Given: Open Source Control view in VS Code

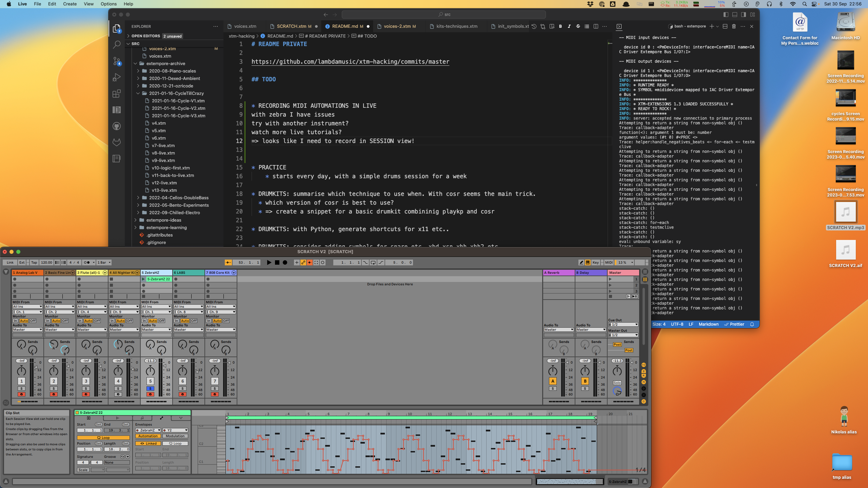Looking at the screenshot, I should point(116,61).
